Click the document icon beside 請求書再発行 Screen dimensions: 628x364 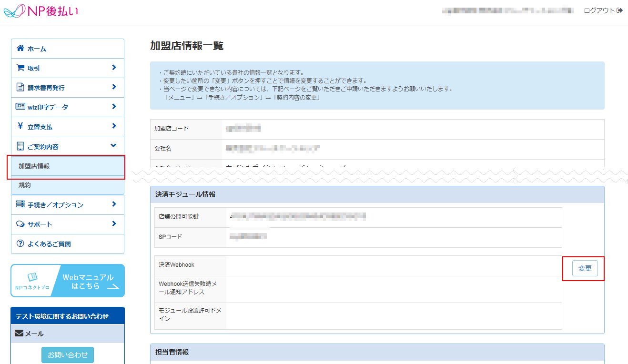click(20, 87)
